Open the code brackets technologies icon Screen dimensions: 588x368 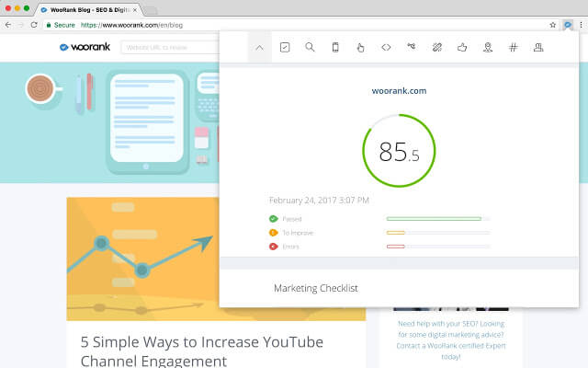click(386, 47)
